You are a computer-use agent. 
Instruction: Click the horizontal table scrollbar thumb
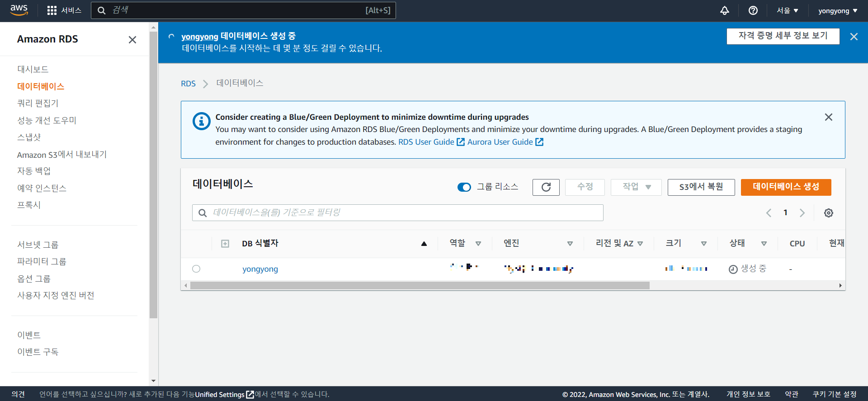click(x=420, y=285)
